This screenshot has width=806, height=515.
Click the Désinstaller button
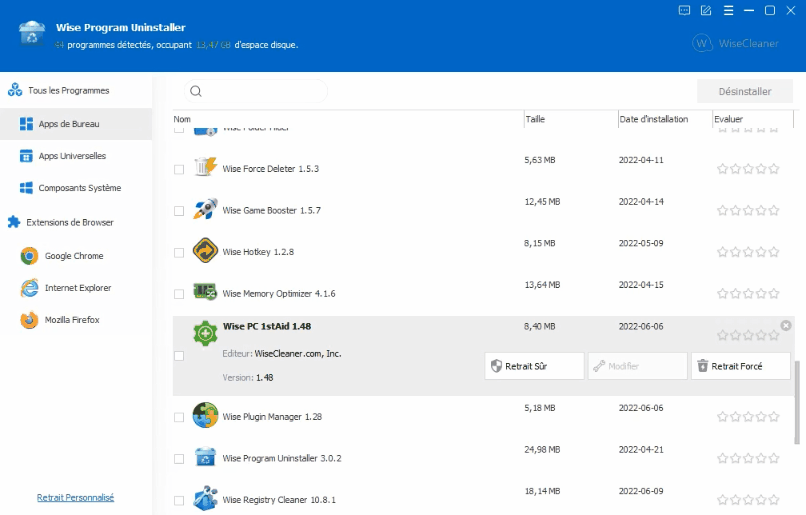click(745, 91)
